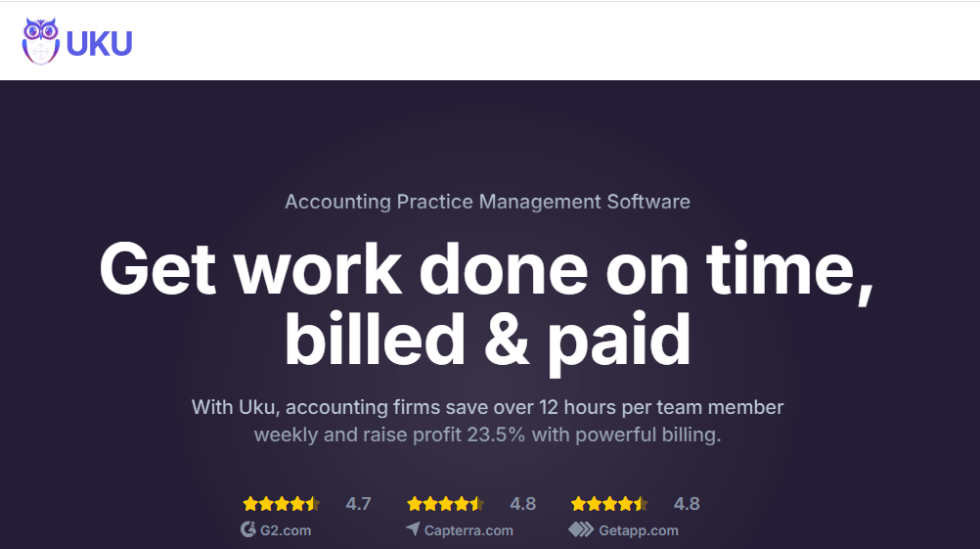Click the middle star above Capterra.com

[x=445, y=504]
